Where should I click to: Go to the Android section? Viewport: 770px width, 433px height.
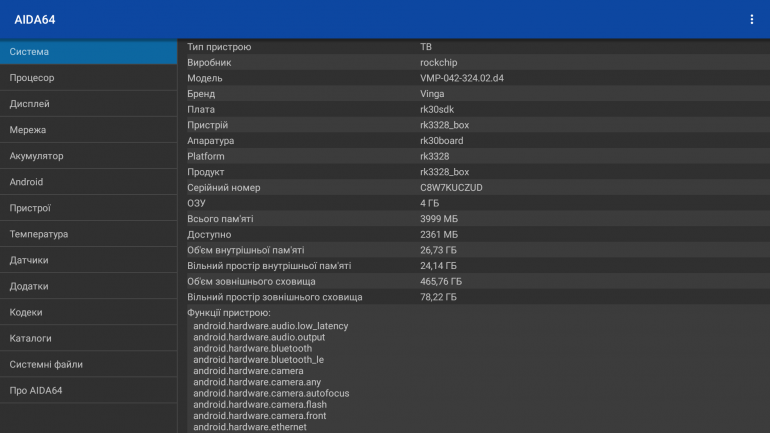coord(88,182)
